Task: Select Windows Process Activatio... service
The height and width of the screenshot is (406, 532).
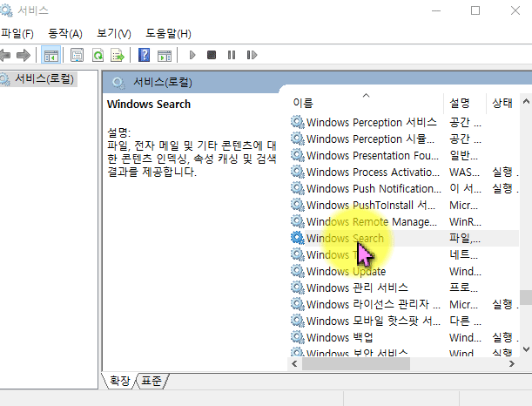Action: [x=404, y=173]
